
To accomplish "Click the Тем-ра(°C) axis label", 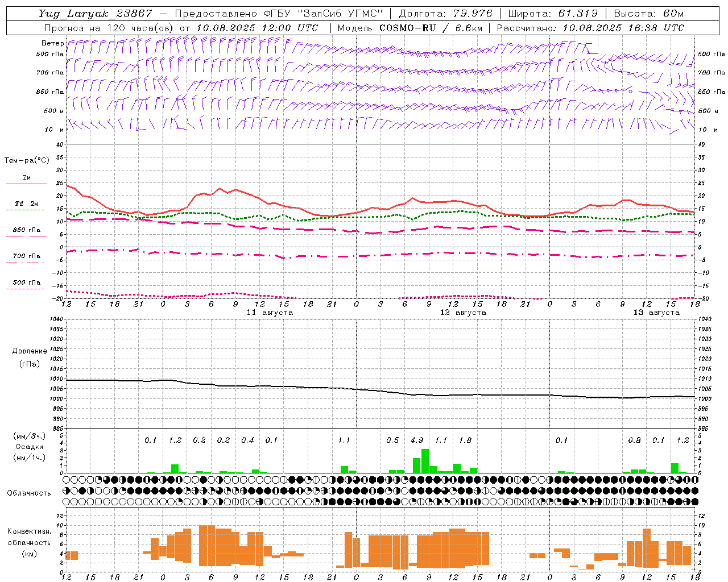I will tap(27, 161).
